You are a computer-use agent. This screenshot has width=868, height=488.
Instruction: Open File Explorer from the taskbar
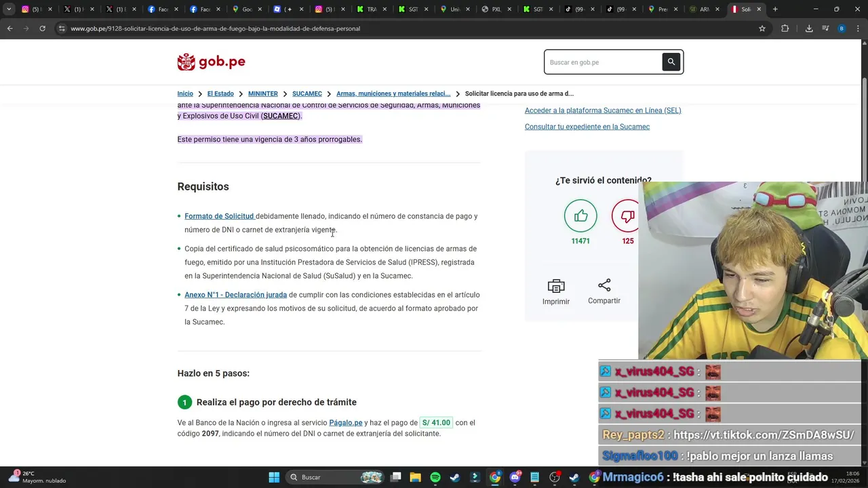click(416, 477)
